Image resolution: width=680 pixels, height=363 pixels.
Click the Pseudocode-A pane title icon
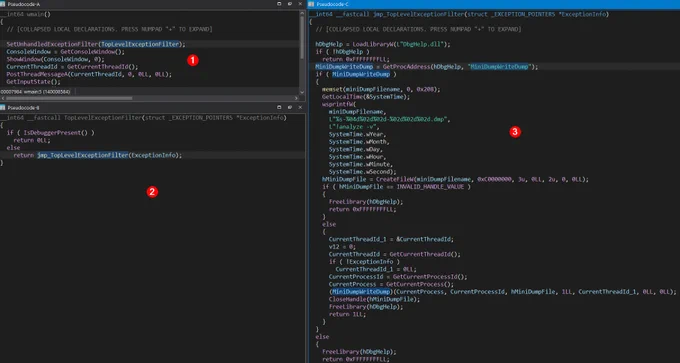tap(3, 4)
